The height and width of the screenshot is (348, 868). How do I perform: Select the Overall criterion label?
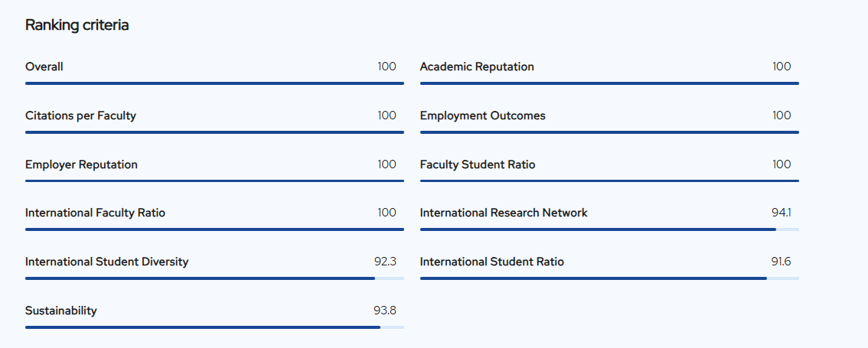[x=44, y=67]
